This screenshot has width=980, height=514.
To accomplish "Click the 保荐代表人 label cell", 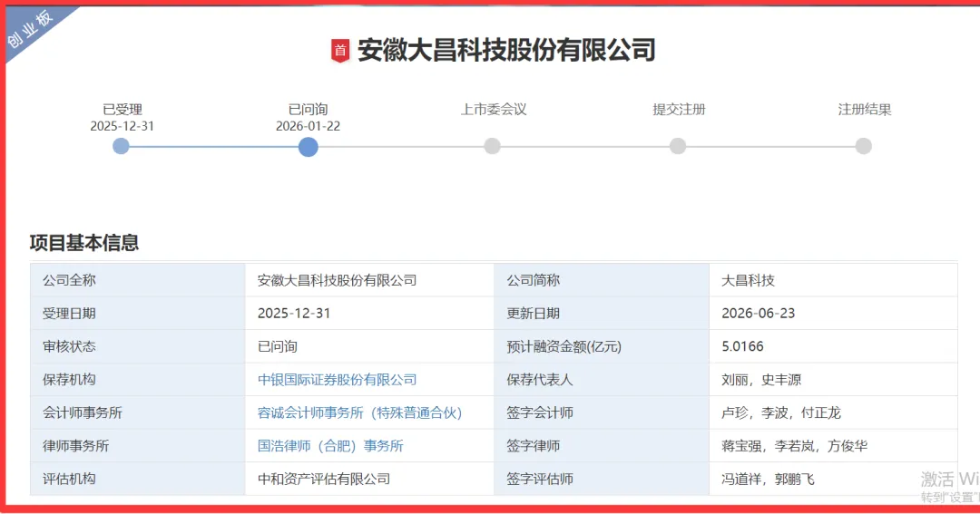I will click(x=602, y=380).
